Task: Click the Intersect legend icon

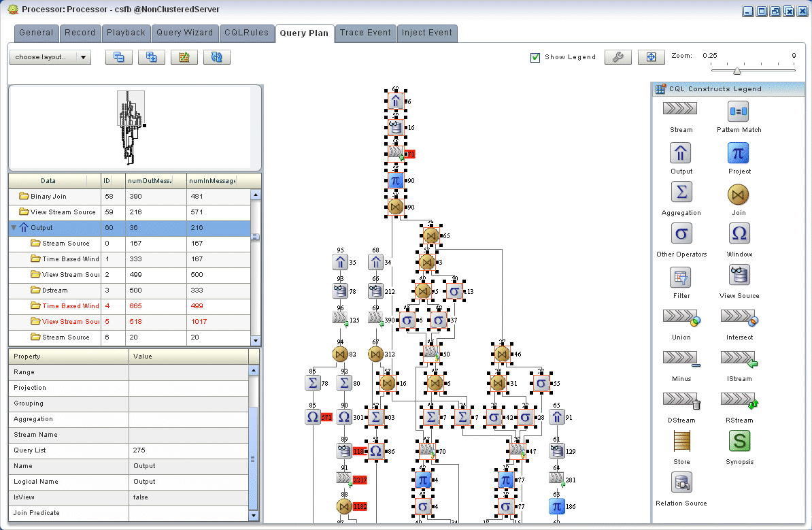Action: coord(739,318)
